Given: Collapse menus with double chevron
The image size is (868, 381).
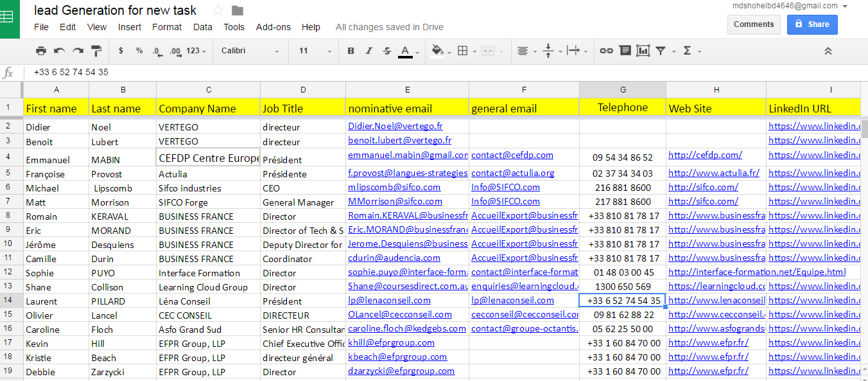Looking at the screenshot, I should click(x=828, y=51).
